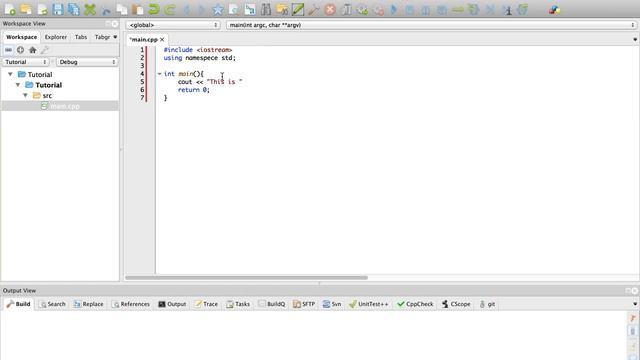640x360 pixels.
Task: Cut selection using the scissors icon
Action: pos(106,10)
